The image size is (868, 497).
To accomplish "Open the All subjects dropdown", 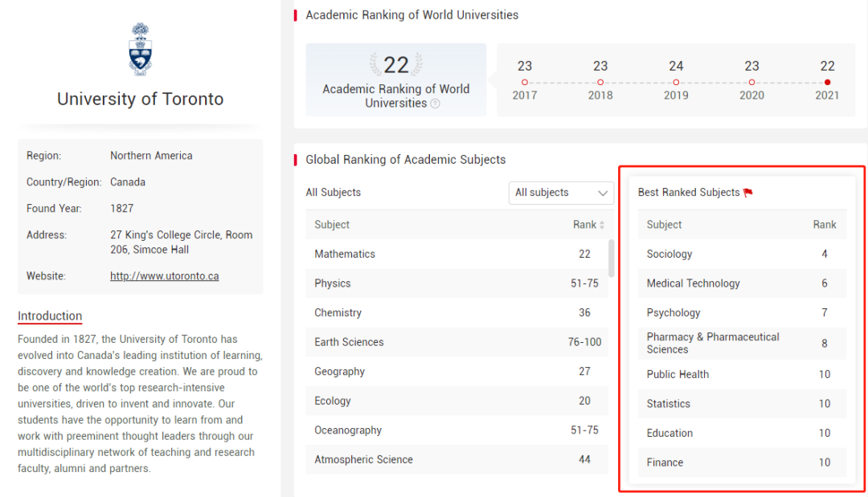I will point(561,193).
